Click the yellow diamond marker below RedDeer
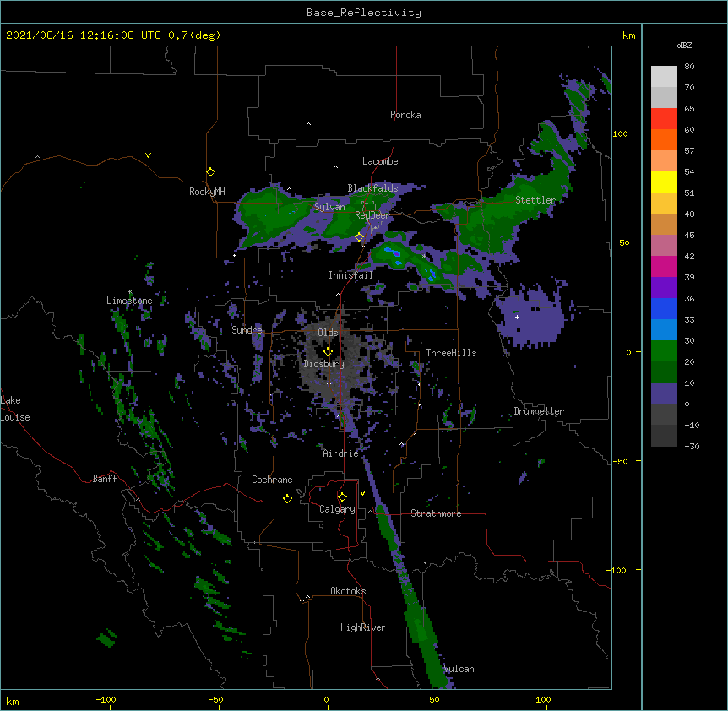 tap(360, 237)
